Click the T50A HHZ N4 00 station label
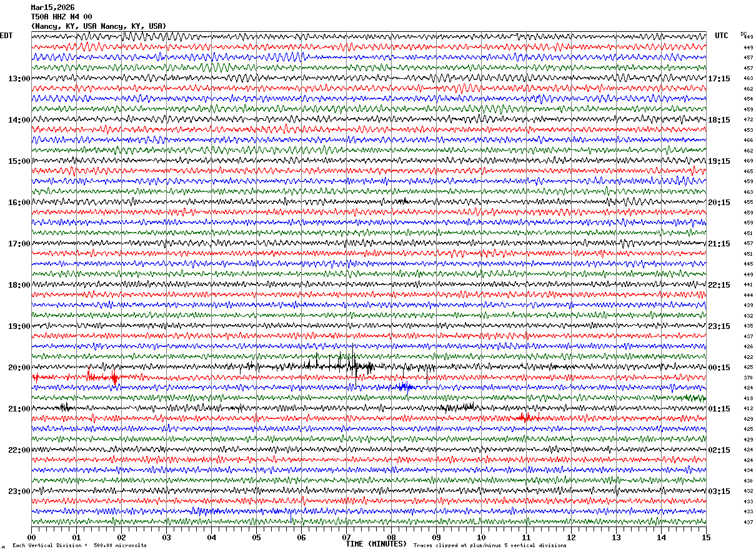The height and width of the screenshot is (554, 756). [x=61, y=17]
